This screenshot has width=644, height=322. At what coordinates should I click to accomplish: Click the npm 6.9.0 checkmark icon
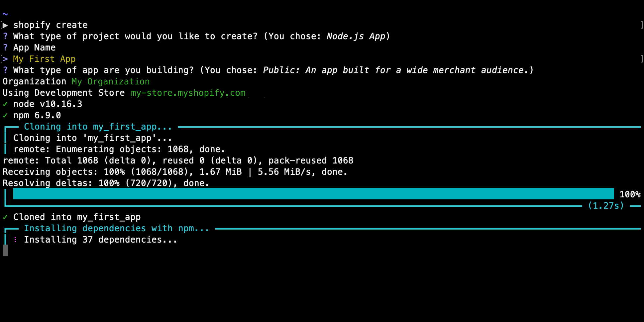coord(5,115)
